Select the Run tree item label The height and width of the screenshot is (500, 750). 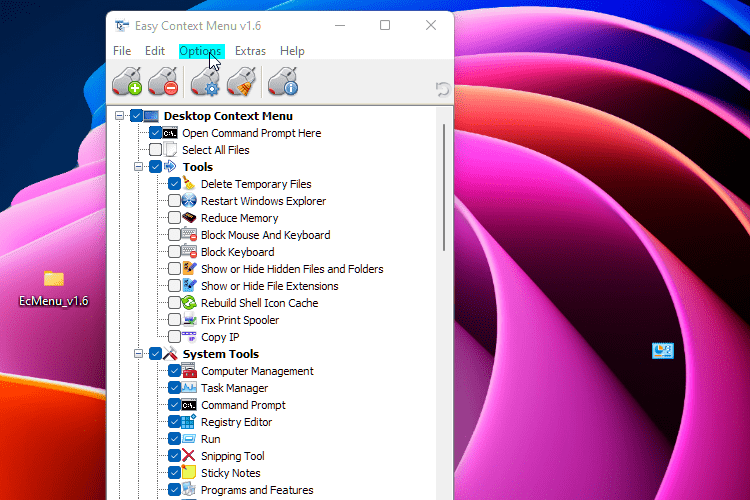click(210, 439)
